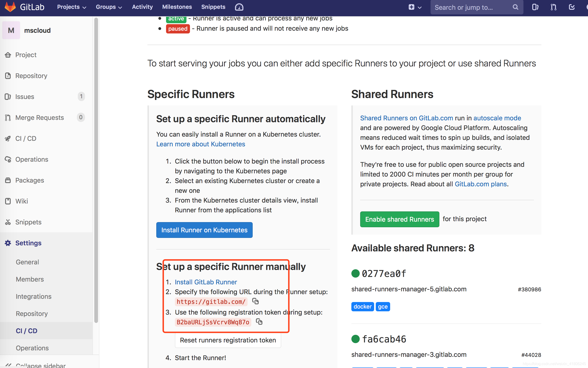Click the Issues count badge 1
This screenshot has width=588, height=368.
[81, 96]
